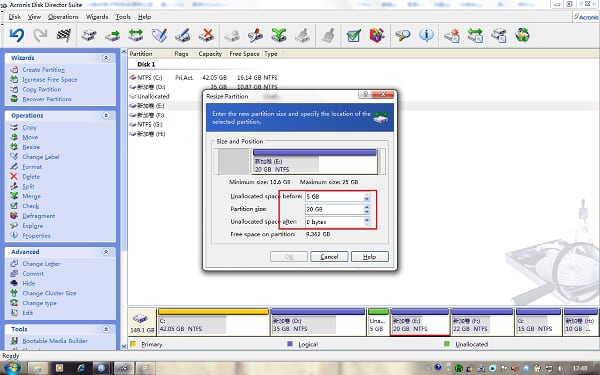
Task: Click sidebar scrollbar up arrow
Action: click(x=124, y=52)
